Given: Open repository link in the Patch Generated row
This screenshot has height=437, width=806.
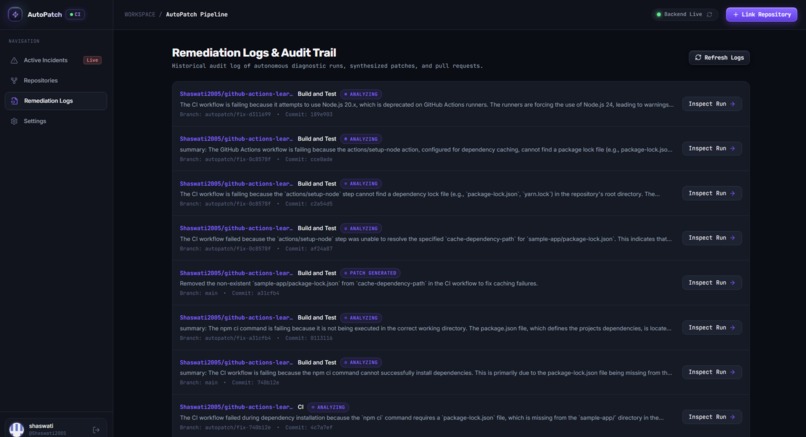Looking at the screenshot, I should 236,273.
